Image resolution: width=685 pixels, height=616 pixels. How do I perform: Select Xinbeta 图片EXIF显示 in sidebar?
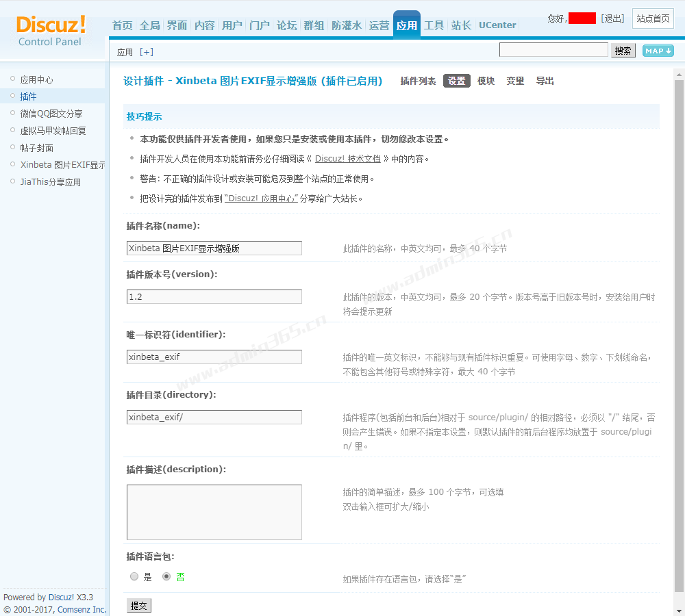[62, 164]
